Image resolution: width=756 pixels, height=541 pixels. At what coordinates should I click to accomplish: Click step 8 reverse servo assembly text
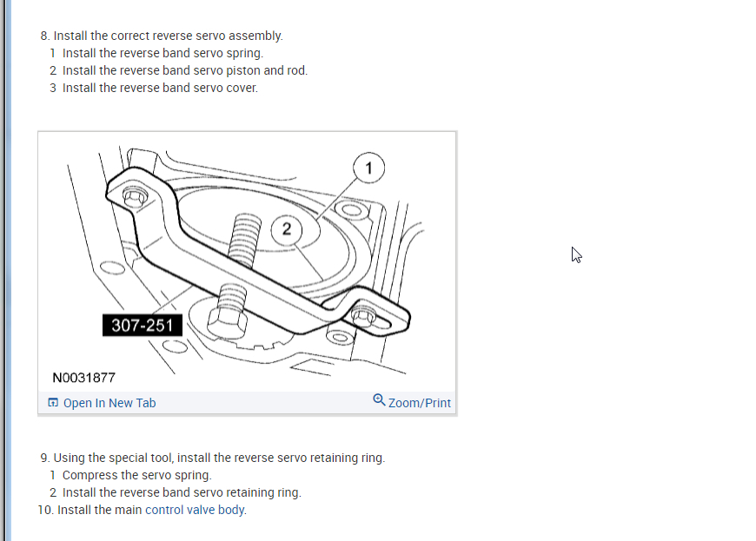click(162, 36)
